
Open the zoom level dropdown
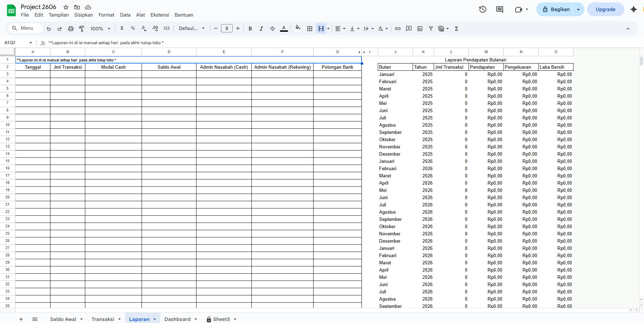(100, 29)
